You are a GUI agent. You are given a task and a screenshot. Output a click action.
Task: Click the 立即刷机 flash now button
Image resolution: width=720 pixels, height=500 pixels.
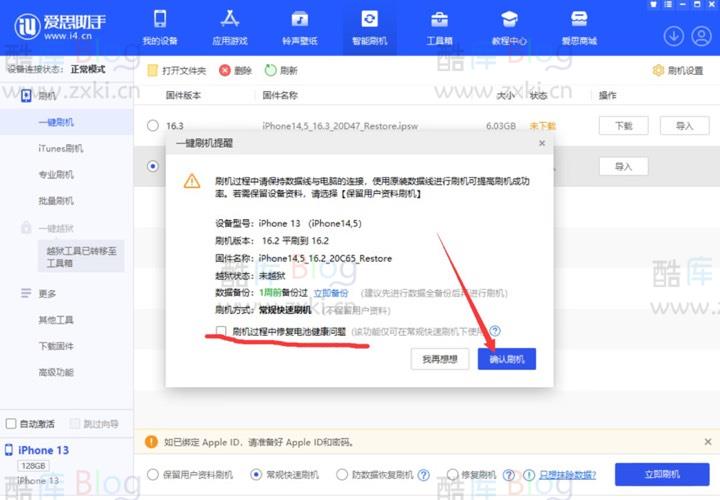(662, 474)
